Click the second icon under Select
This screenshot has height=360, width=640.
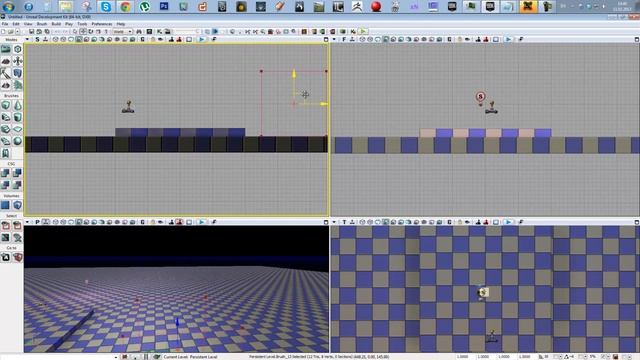[x=18, y=225]
